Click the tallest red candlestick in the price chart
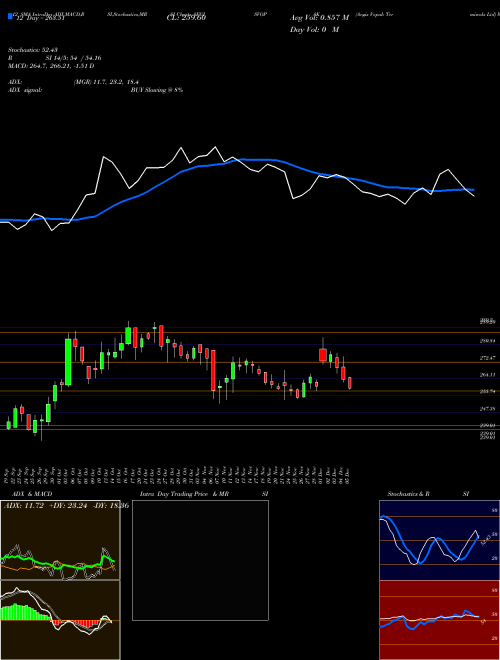Viewport: 500px width, 660px height. 213,370
